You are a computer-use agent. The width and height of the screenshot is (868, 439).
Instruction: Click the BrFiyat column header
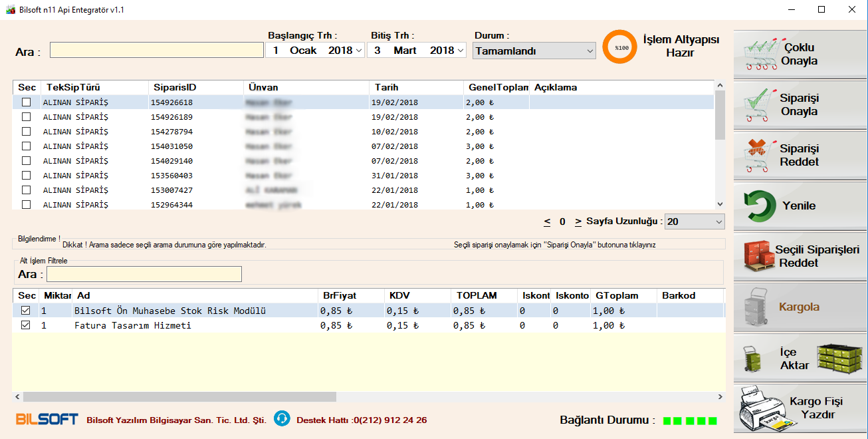(351, 295)
